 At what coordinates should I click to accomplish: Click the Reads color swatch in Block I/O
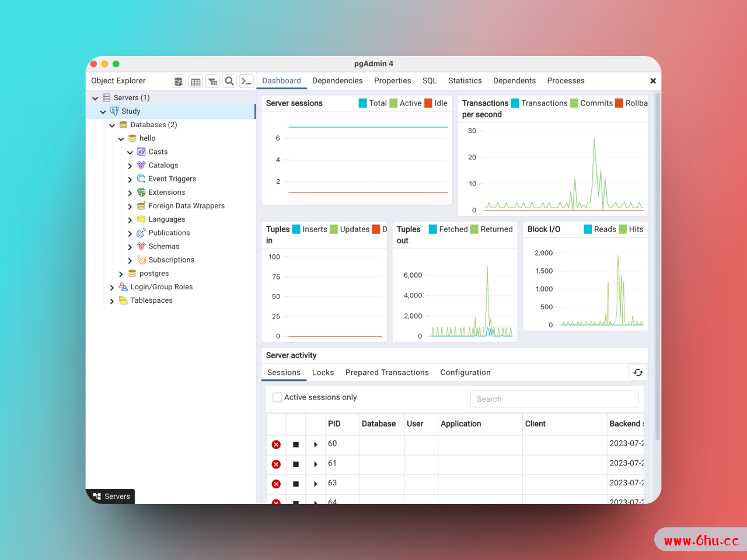pyautogui.click(x=588, y=229)
